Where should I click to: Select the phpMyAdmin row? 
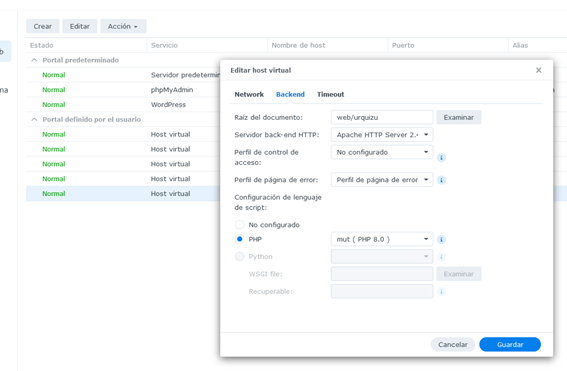[123, 90]
